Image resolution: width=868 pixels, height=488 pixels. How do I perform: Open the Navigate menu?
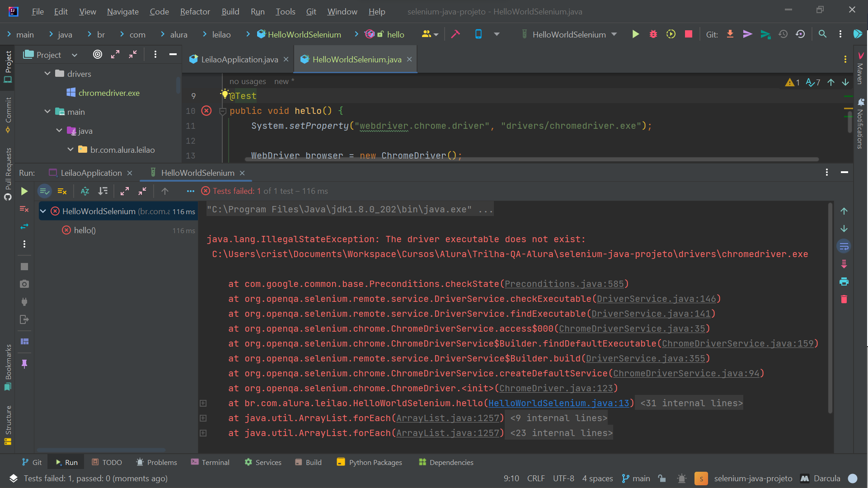pos(122,11)
